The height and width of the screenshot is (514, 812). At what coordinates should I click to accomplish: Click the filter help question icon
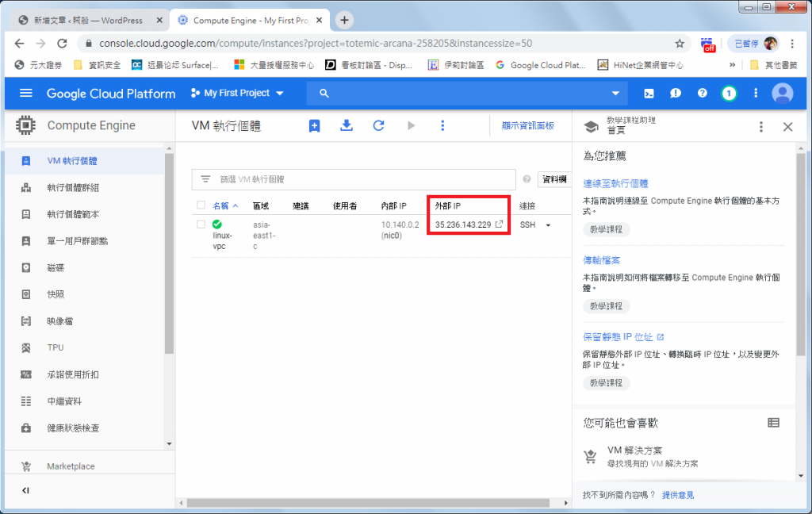[x=527, y=179]
